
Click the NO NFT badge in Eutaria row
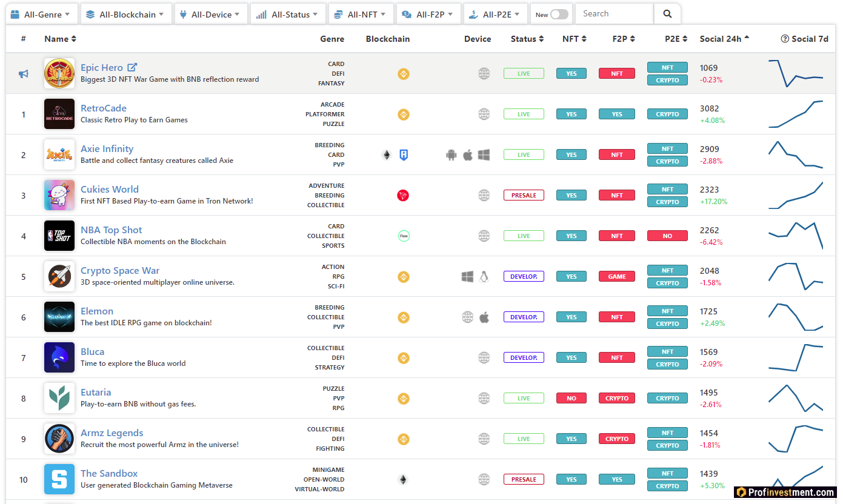tap(571, 398)
